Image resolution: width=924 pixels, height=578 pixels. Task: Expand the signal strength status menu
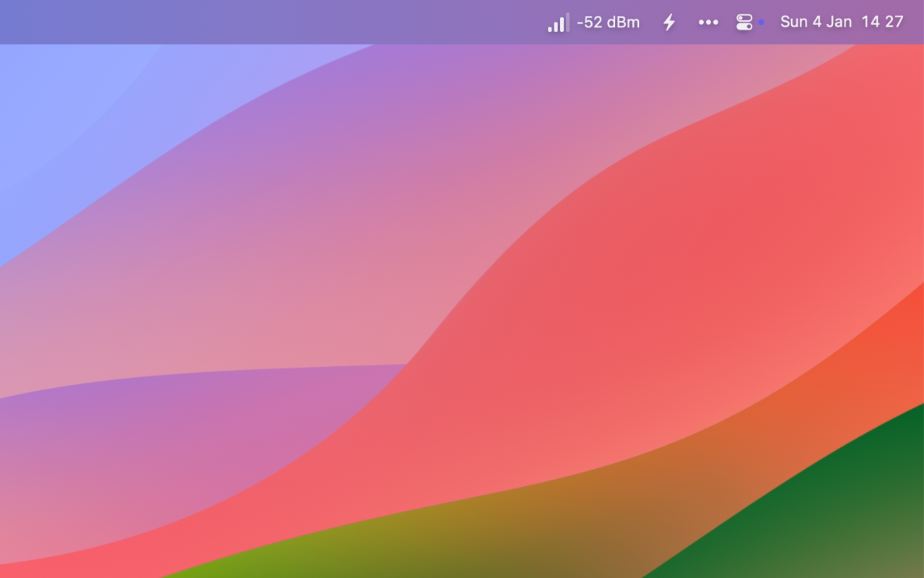[557, 22]
